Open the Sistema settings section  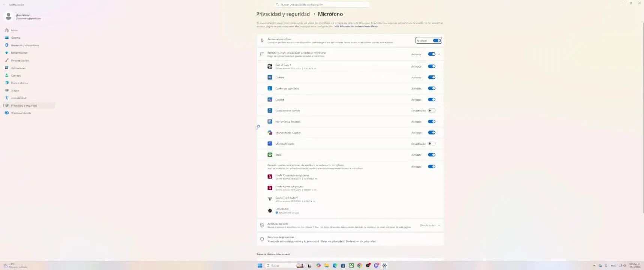[29, 38]
